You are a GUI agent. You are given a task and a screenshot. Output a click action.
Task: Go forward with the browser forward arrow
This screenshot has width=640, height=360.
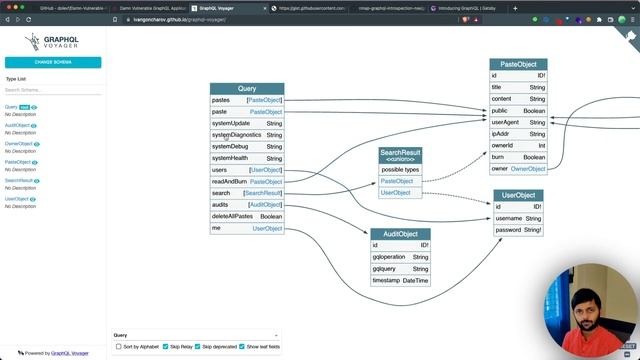click(x=18, y=19)
